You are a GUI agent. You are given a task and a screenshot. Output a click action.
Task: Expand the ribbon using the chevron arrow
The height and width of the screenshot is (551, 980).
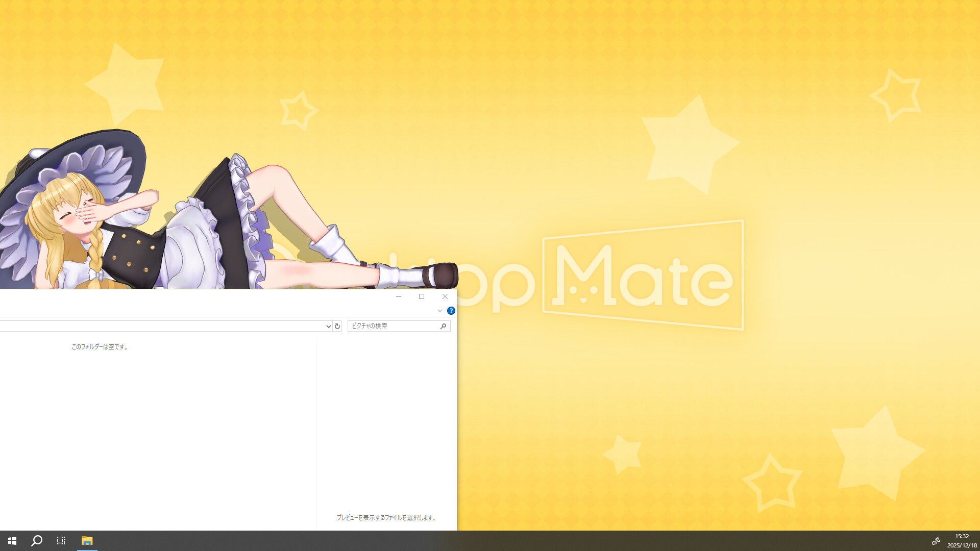(x=440, y=311)
